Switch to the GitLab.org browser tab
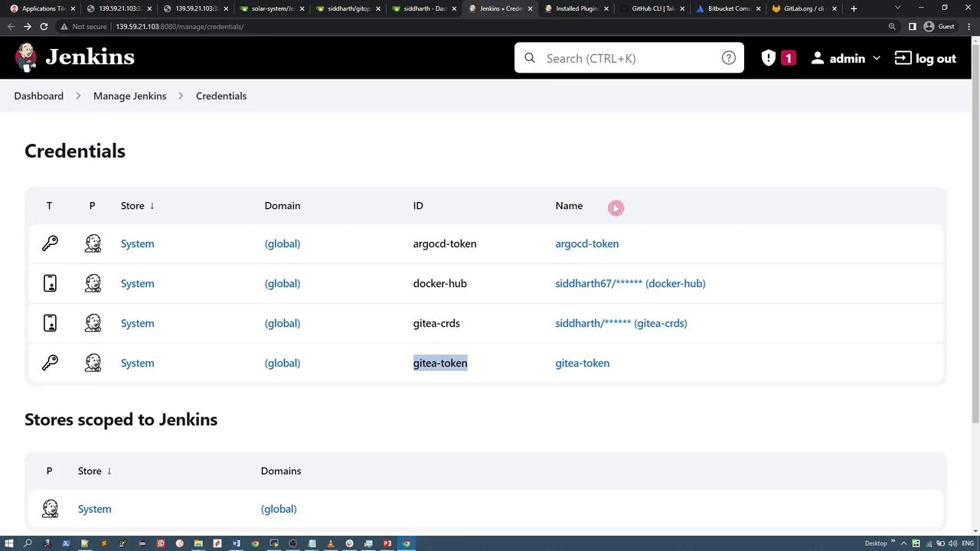Image resolution: width=980 pixels, height=551 pixels. coord(803,8)
